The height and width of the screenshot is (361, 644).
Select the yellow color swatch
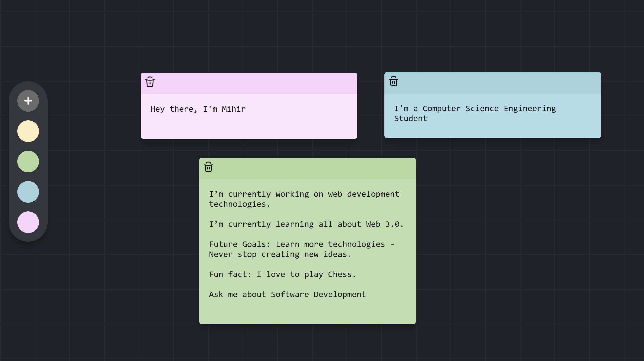28,131
